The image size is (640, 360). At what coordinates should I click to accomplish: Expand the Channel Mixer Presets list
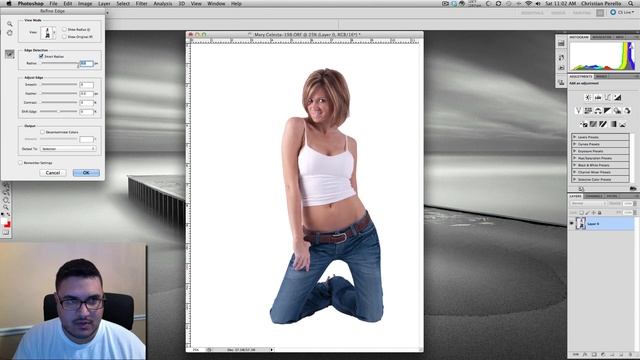point(575,172)
